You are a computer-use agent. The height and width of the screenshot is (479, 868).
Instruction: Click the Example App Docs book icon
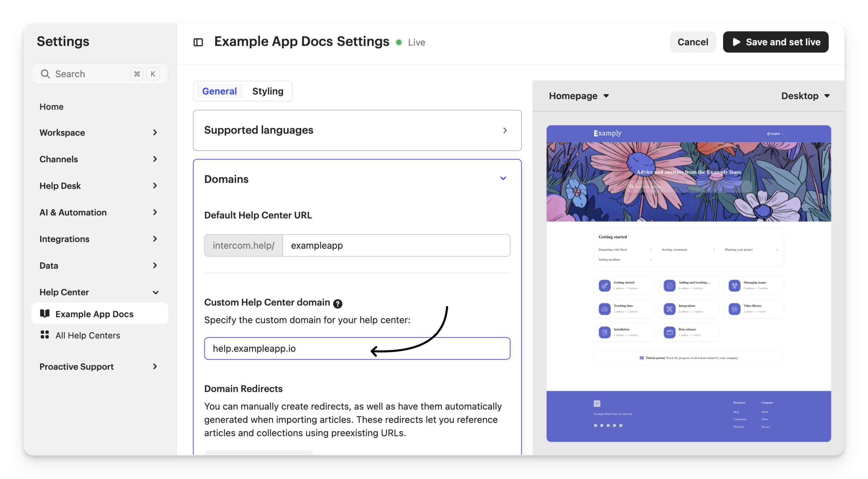pyautogui.click(x=45, y=313)
